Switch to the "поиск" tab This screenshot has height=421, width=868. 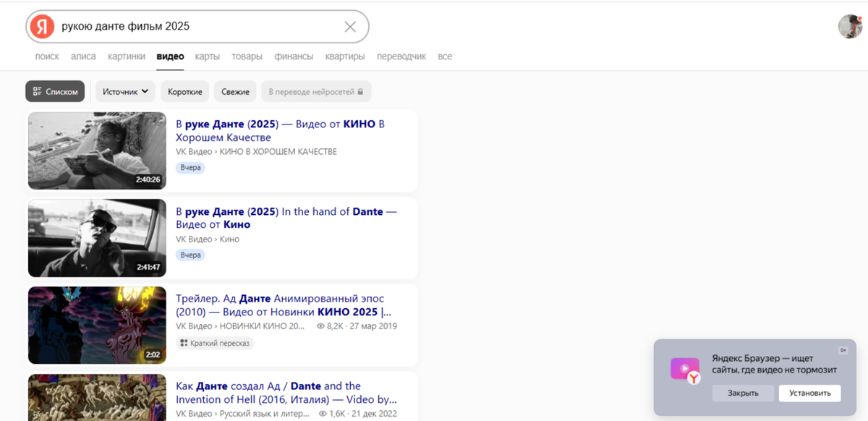tap(47, 56)
